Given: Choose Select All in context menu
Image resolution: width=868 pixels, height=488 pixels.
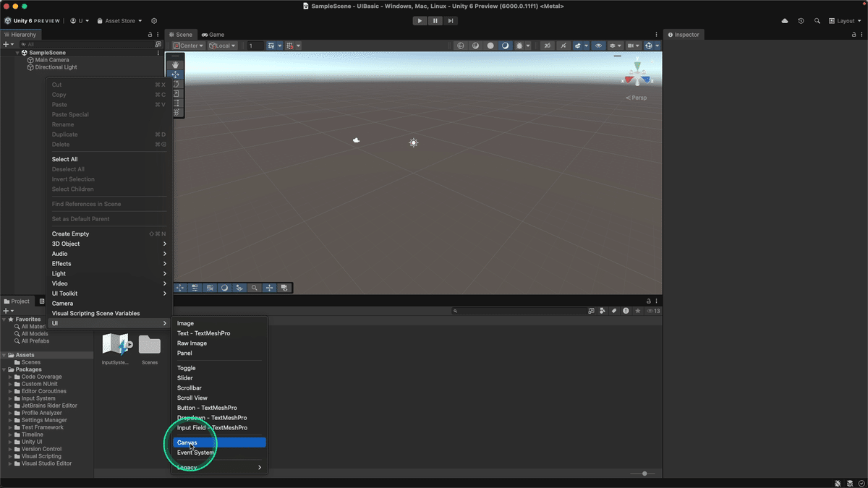Looking at the screenshot, I should pos(109,159).
